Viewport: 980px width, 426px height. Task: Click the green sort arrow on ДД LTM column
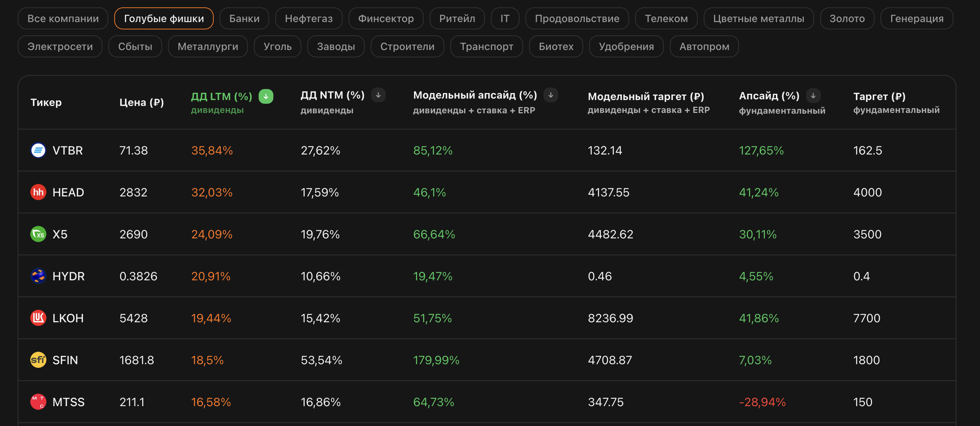coord(266,97)
